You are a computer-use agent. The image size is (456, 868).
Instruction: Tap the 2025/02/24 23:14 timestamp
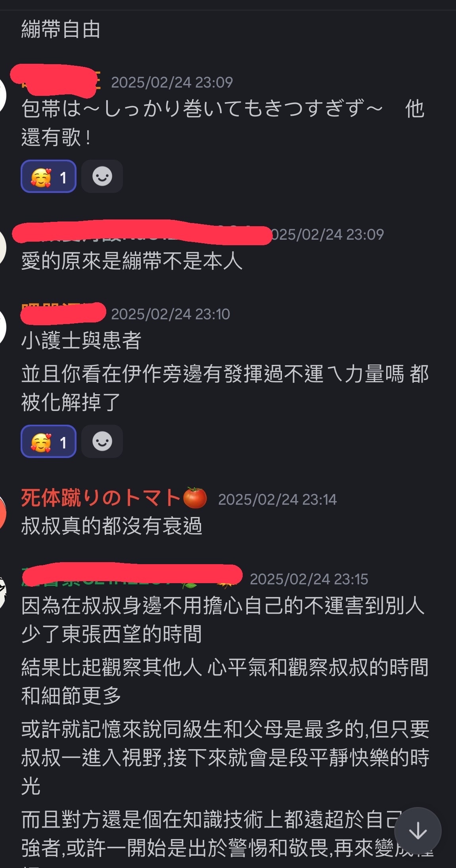tap(277, 499)
